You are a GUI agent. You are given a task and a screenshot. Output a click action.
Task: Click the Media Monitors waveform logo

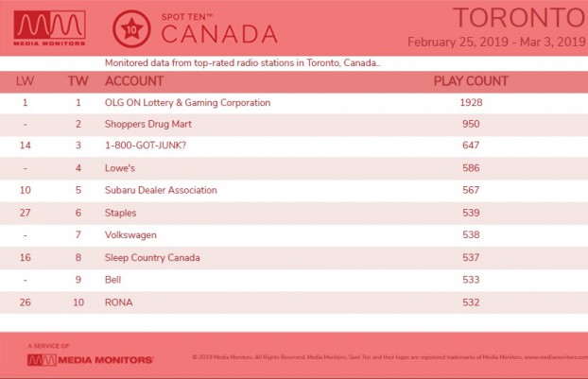tap(49, 28)
